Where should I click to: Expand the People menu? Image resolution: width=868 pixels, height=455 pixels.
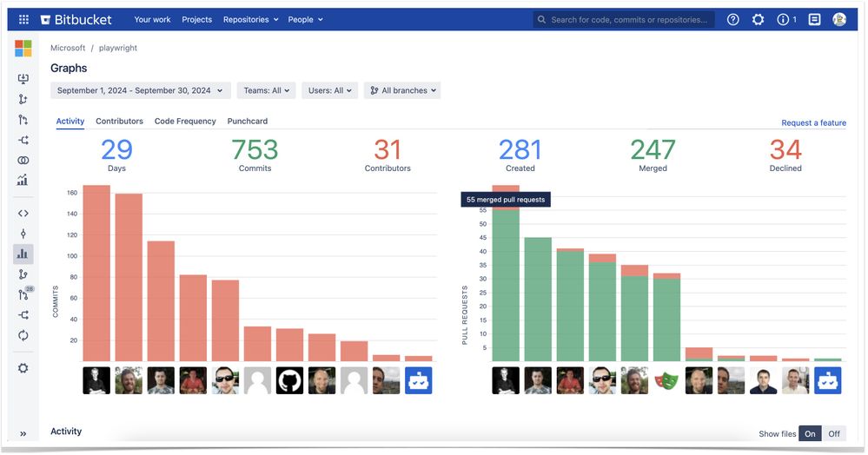[306, 19]
